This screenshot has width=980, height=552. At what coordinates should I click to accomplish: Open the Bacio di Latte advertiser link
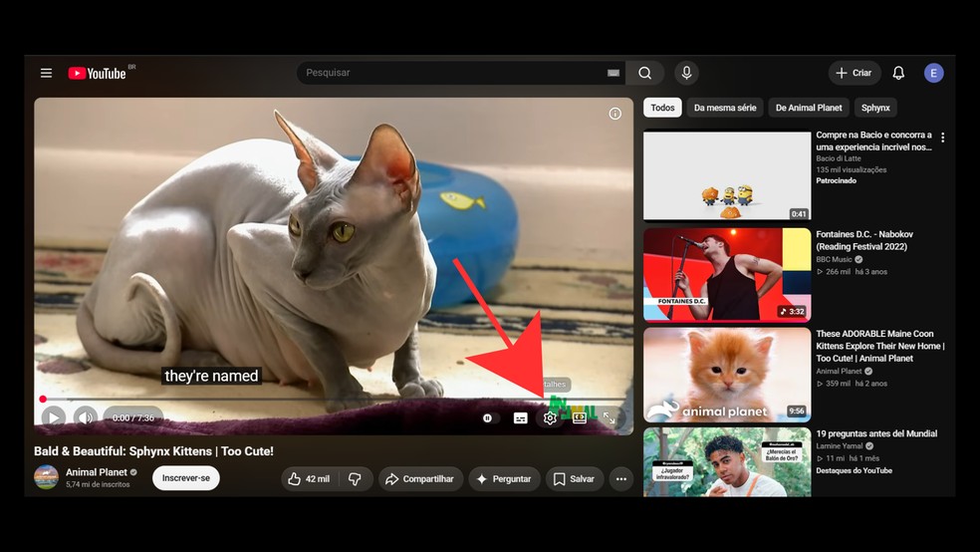(x=839, y=158)
